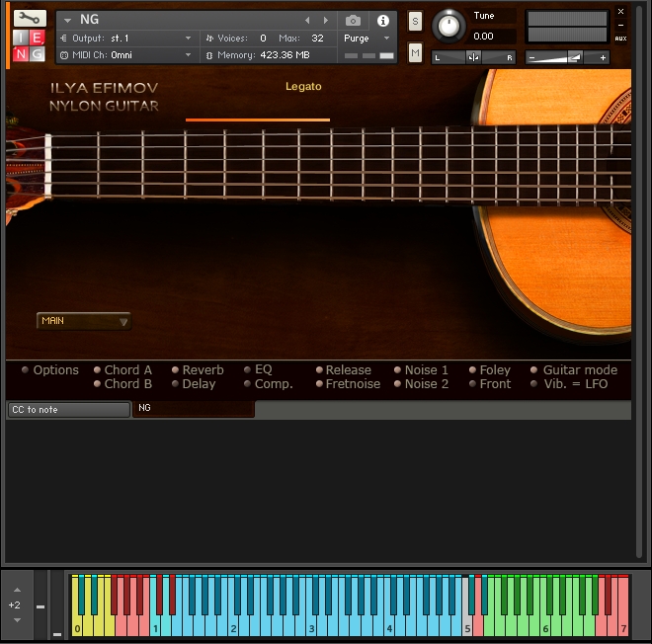Toggle the Chord A option
The width and height of the screenshot is (652, 644).
tap(97, 369)
